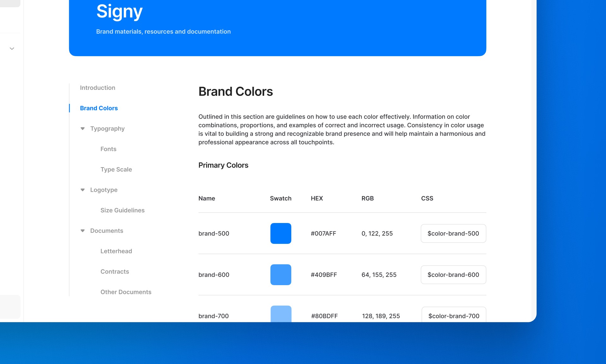Open Size Guidelines
This screenshot has height=364, width=606.
pyautogui.click(x=122, y=210)
